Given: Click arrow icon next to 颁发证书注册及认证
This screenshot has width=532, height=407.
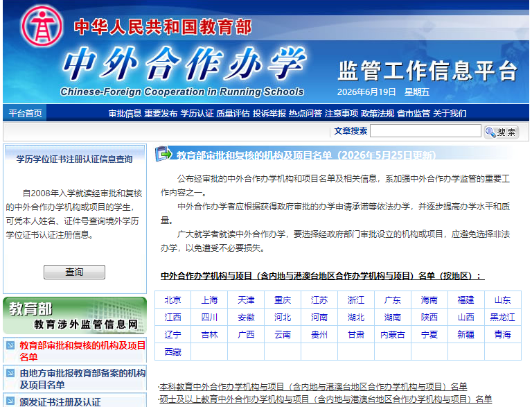Looking at the screenshot, I should tap(10, 401).
